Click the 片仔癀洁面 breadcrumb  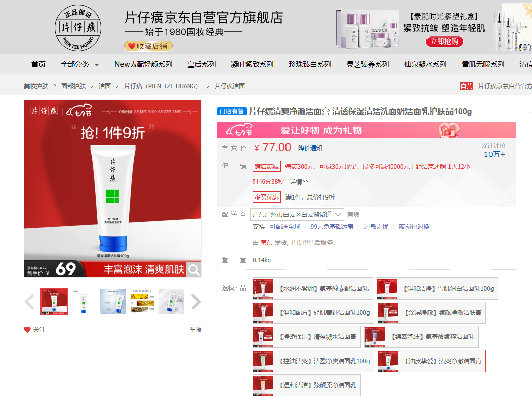click(x=230, y=86)
